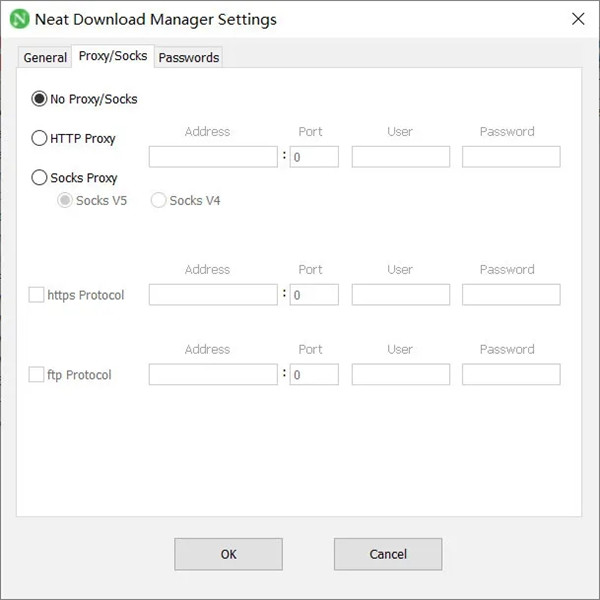The width and height of the screenshot is (600, 600).
Task: Open the Passwords tab
Action: coord(189,58)
